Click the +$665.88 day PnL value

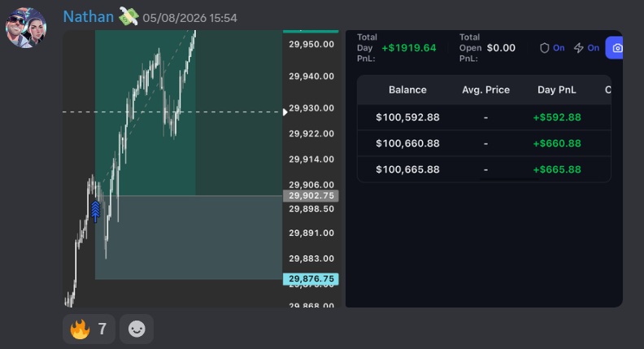tap(557, 169)
